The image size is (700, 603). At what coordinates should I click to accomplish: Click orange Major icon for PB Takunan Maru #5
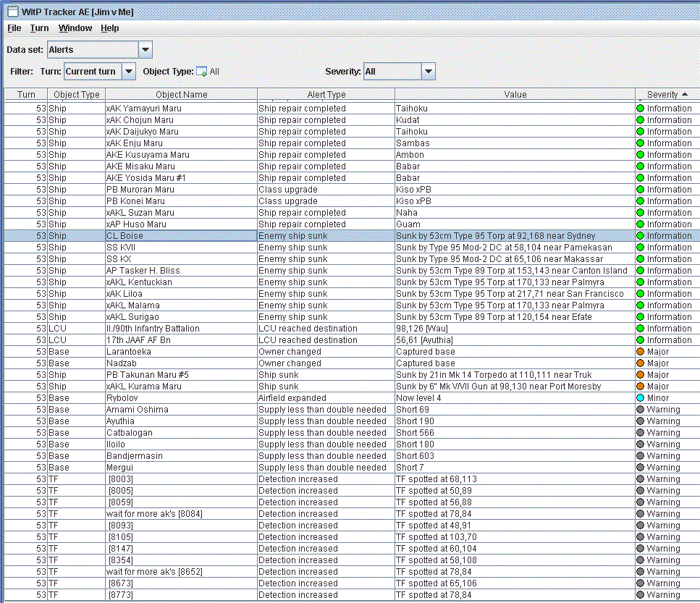[641, 375]
